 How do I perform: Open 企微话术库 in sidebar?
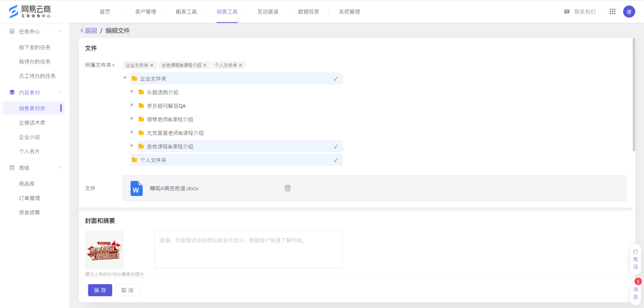[x=32, y=123]
